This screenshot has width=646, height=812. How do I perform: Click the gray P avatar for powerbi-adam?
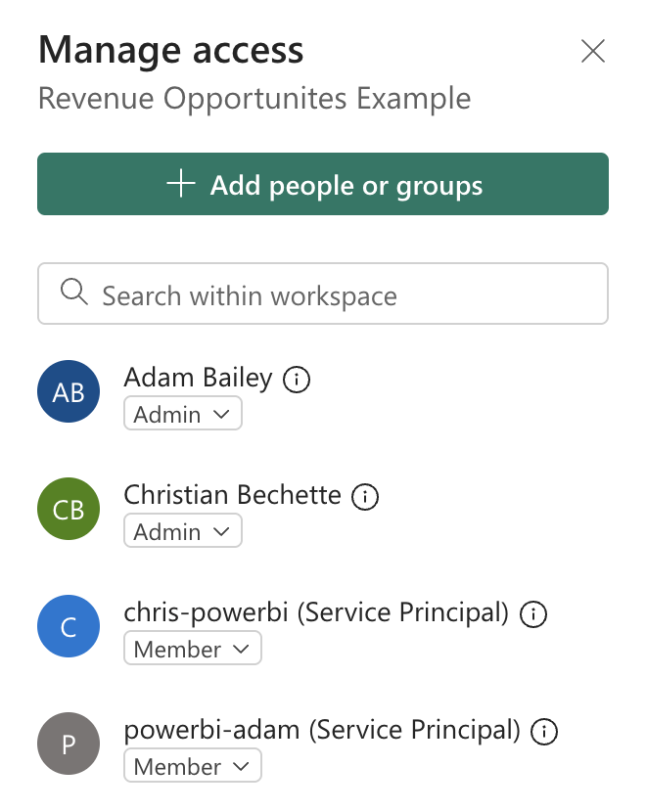tap(69, 744)
